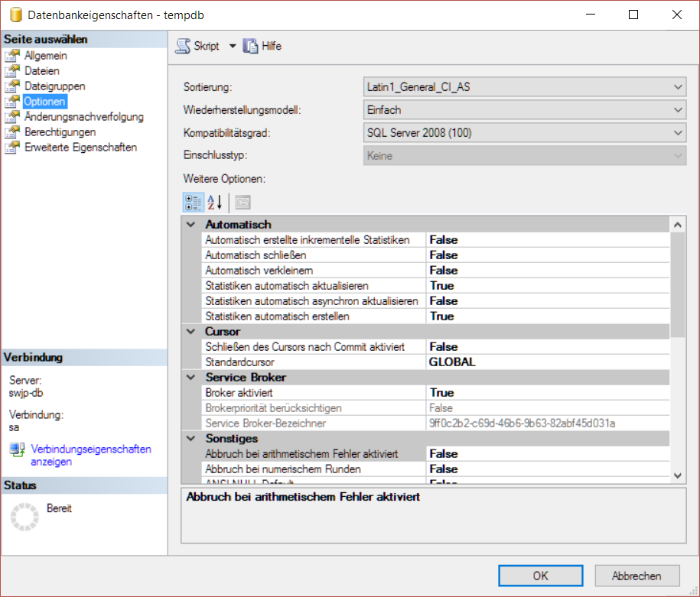Click the Dateien page icon
The image size is (700, 597).
(x=11, y=71)
